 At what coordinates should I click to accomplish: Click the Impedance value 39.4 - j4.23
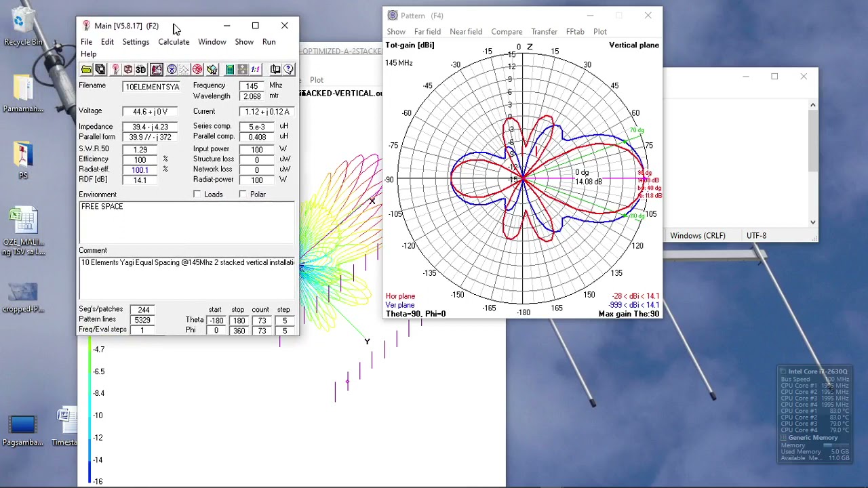[150, 127]
